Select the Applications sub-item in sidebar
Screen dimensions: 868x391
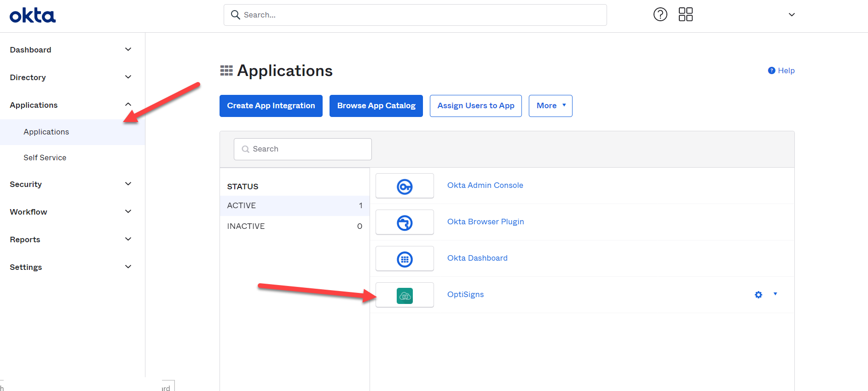tap(46, 132)
